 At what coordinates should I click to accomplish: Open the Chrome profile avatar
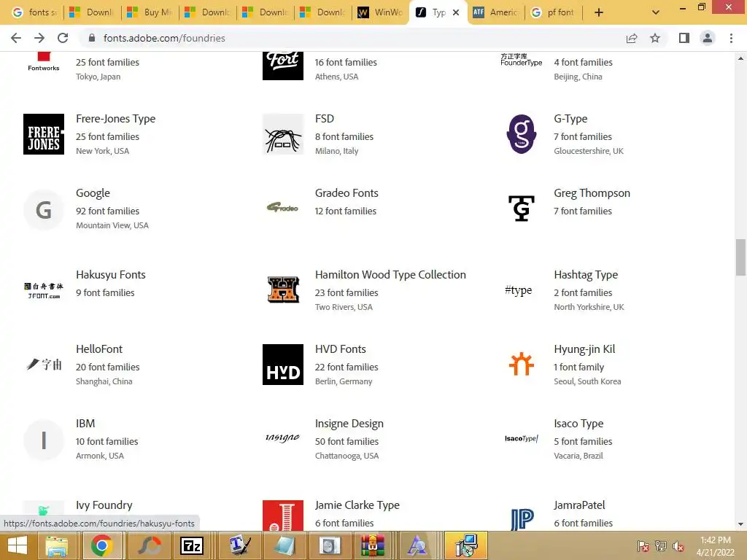708,38
